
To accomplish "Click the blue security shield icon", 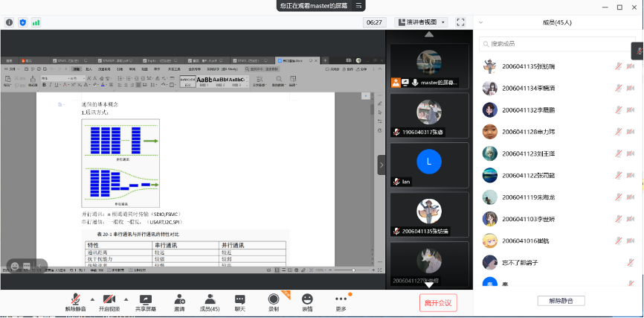I will coord(22,22).
